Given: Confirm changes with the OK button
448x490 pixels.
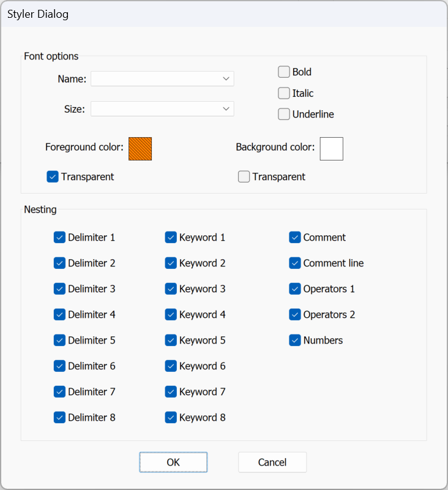Looking at the screenshot, I should [173, 462].
